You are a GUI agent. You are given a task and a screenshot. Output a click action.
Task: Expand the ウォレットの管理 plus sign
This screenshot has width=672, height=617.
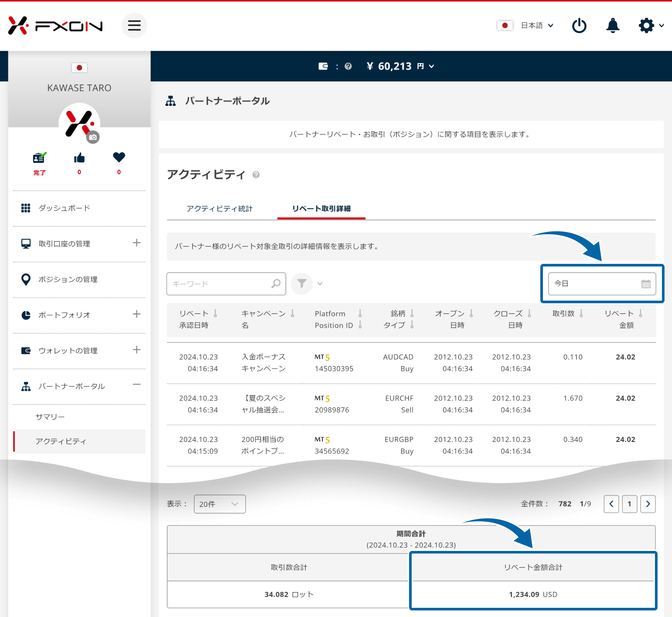[136, 350]
